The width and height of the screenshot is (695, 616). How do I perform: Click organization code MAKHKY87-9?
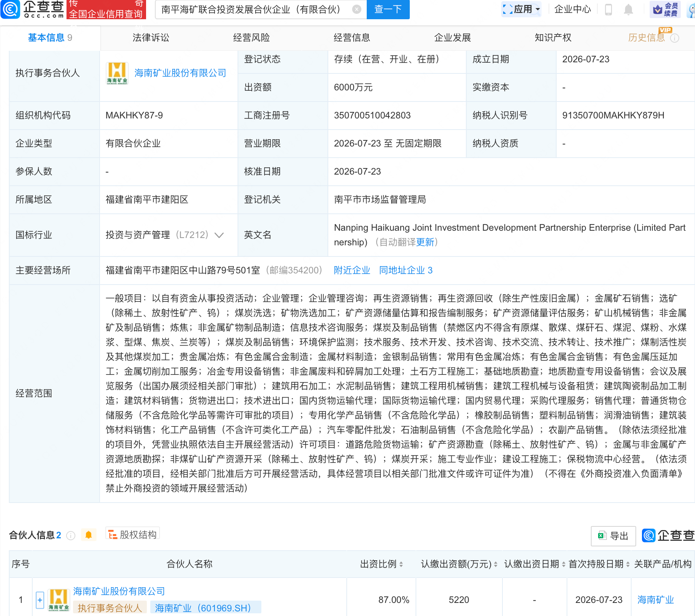[x=134, y=115]
